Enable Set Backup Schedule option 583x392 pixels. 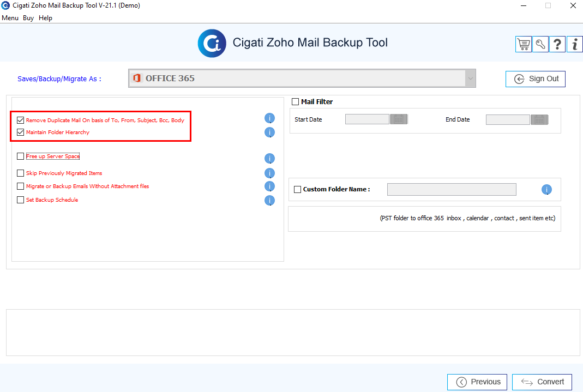tap(20, 200)
